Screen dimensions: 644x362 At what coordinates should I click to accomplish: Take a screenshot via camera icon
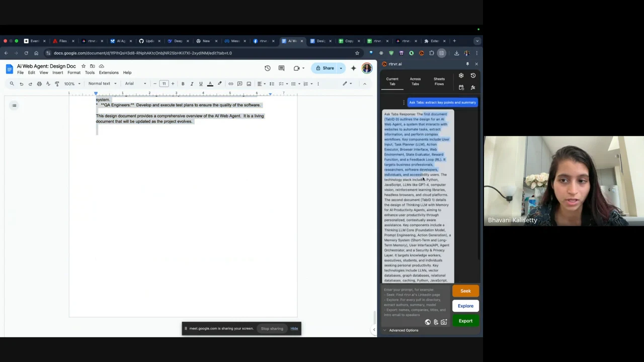(x=444, y=322)
